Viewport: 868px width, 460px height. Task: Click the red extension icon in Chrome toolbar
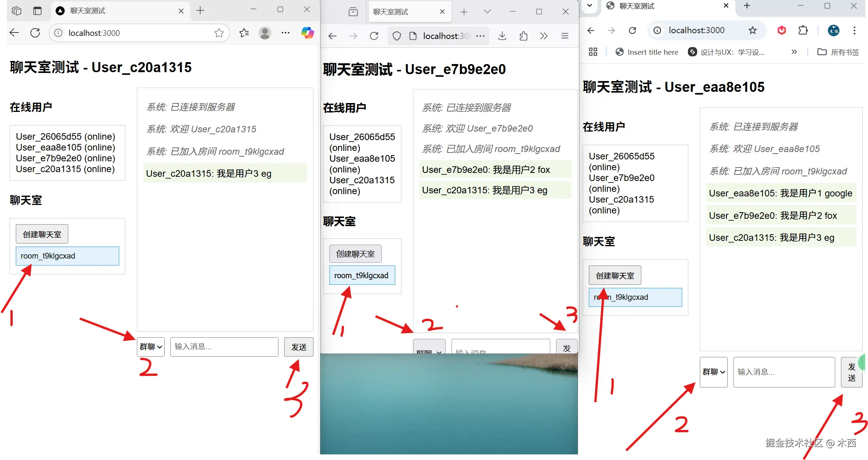point(782,30)
